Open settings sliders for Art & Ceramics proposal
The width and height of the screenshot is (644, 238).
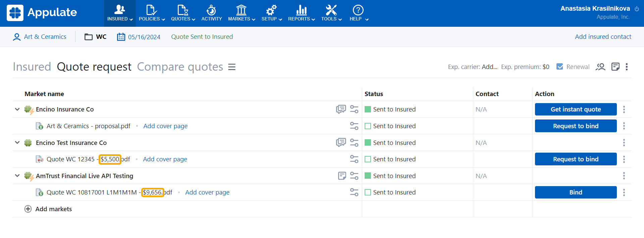(x=354, y=126)
